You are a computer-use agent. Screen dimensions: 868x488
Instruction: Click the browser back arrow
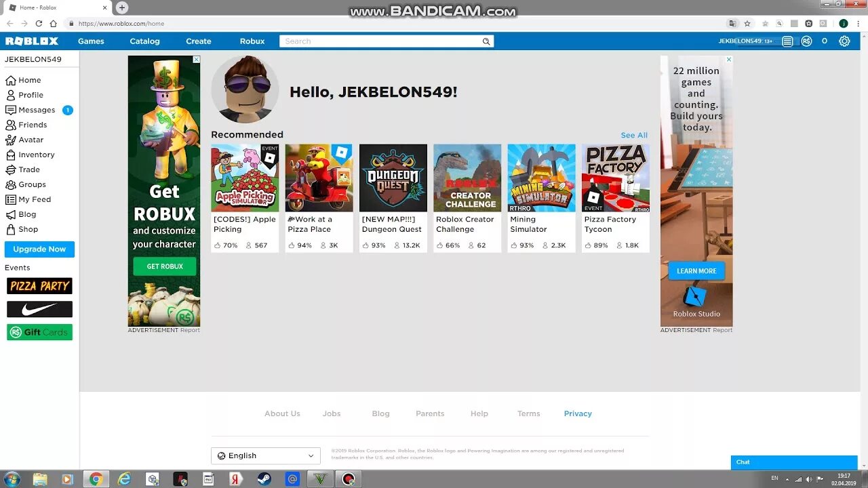tap(9, 23)
